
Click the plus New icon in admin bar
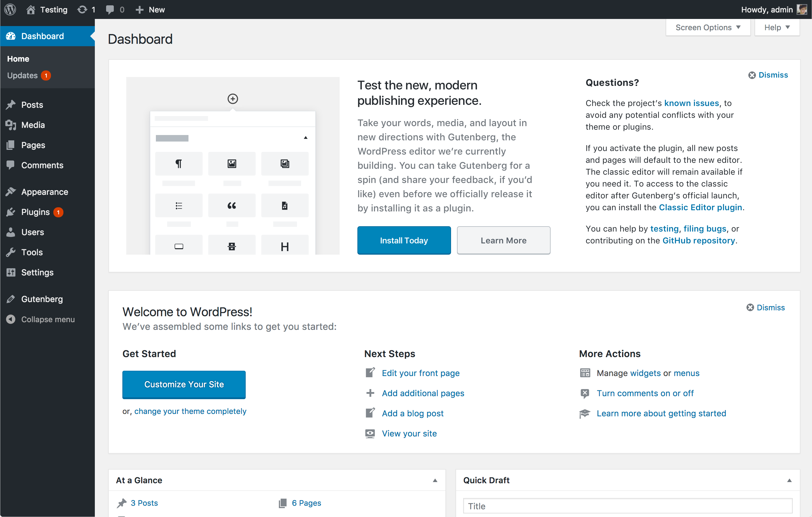139,10
